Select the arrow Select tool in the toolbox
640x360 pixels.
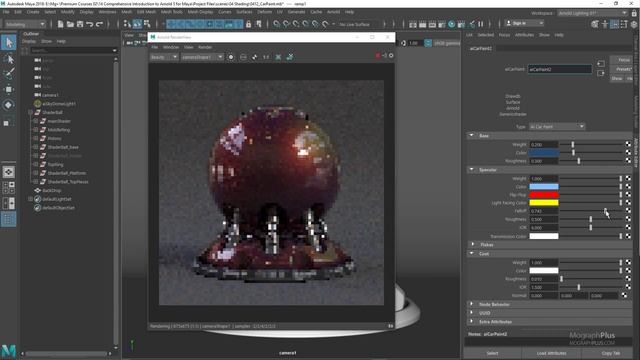pos(9,42)
